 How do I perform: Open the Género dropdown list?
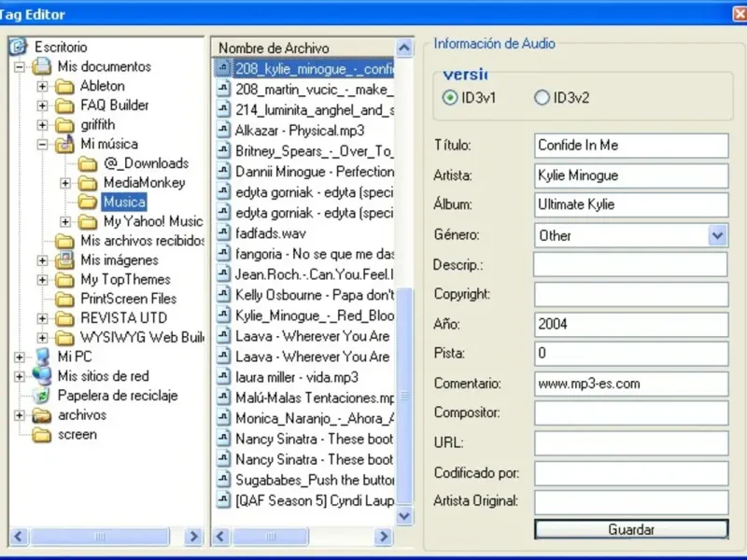coord(717,235)
